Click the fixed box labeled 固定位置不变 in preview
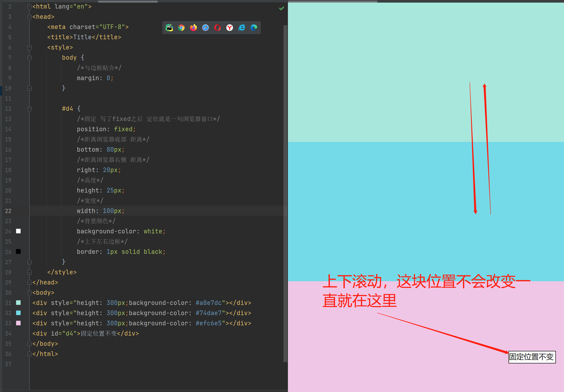The width and height of the screenshot is (564, 392). (532, 357)
